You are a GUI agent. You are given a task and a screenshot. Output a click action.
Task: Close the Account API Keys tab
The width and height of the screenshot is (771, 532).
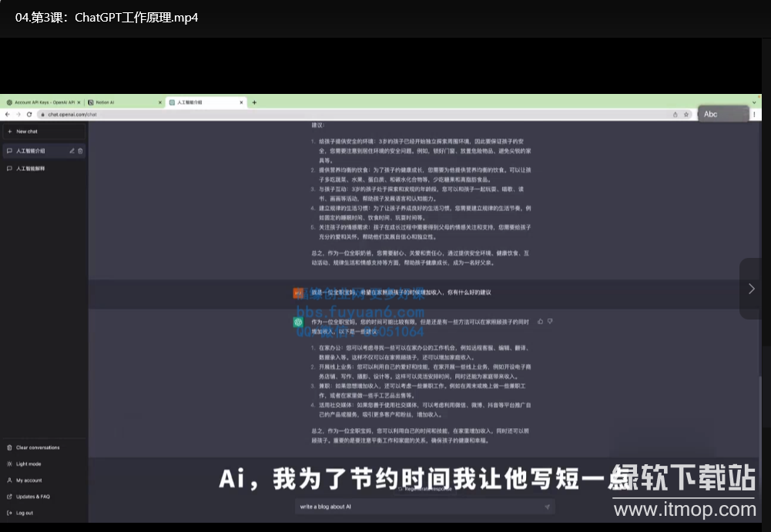79,102
